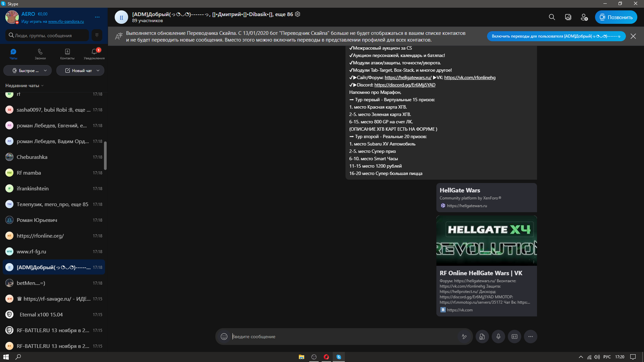Viewport: 644px width, 362px height.
Task: Switch to the Звонки tab
Action: click(x=40, y=54)
